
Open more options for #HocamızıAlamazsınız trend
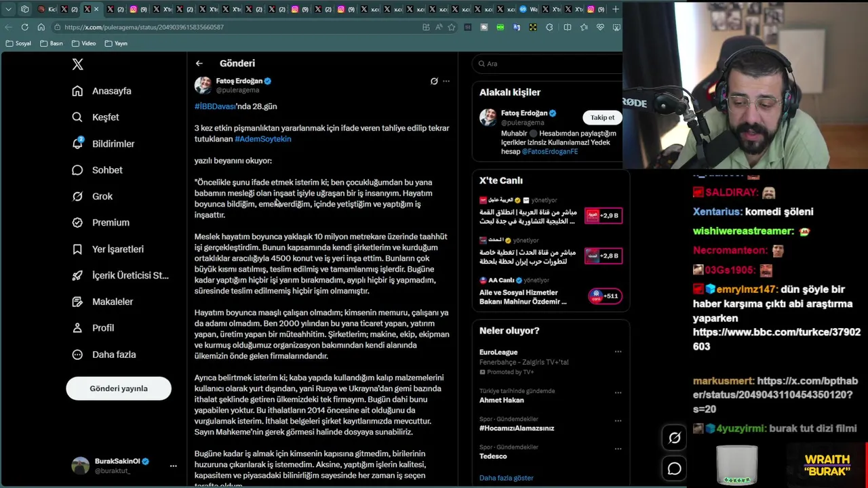pyautogui.click(x=618, y=420)
